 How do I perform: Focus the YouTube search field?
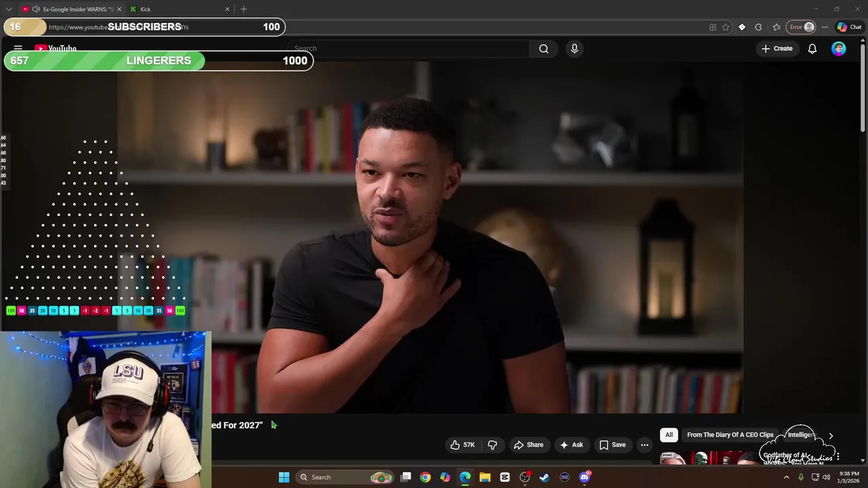tap(407, 49)
